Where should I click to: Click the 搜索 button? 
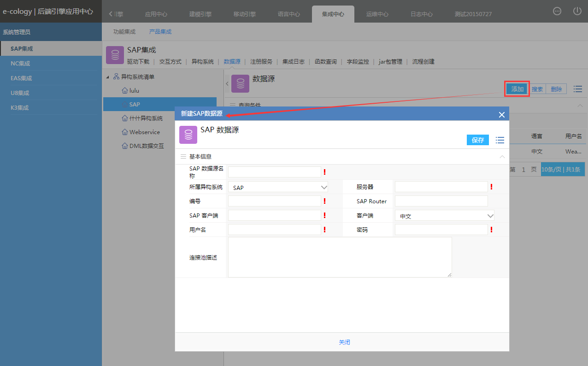pyautogui.click(x=537, y=89)
